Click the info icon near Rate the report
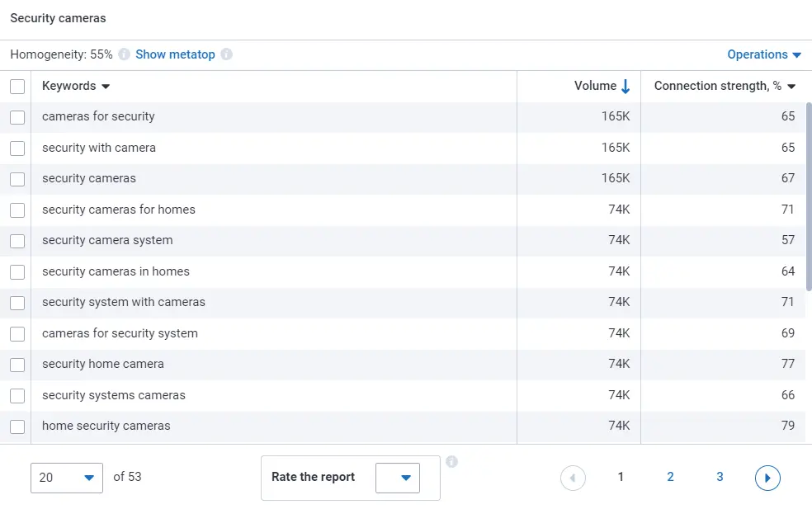The image size is (812, 509). pyautogui.click(x=451, y=462)
